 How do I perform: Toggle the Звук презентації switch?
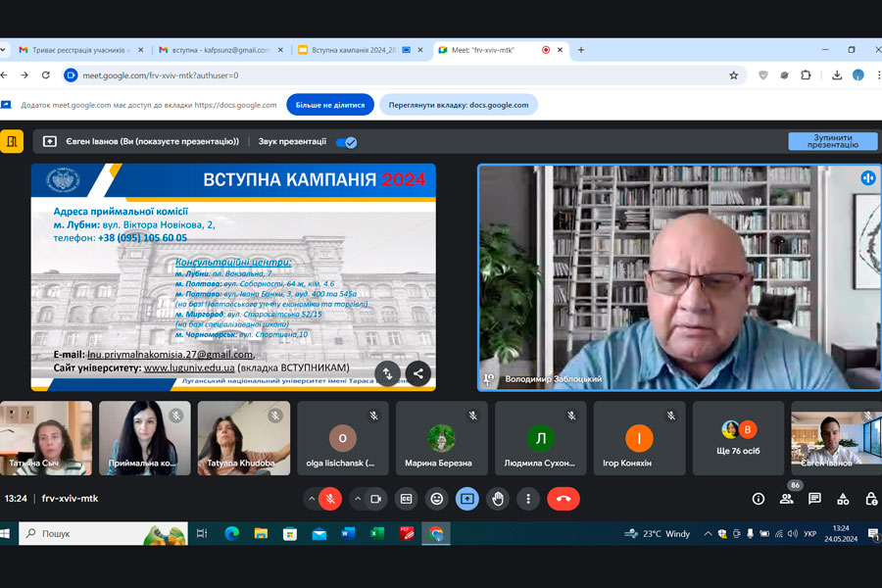click(x=346, y=142)
